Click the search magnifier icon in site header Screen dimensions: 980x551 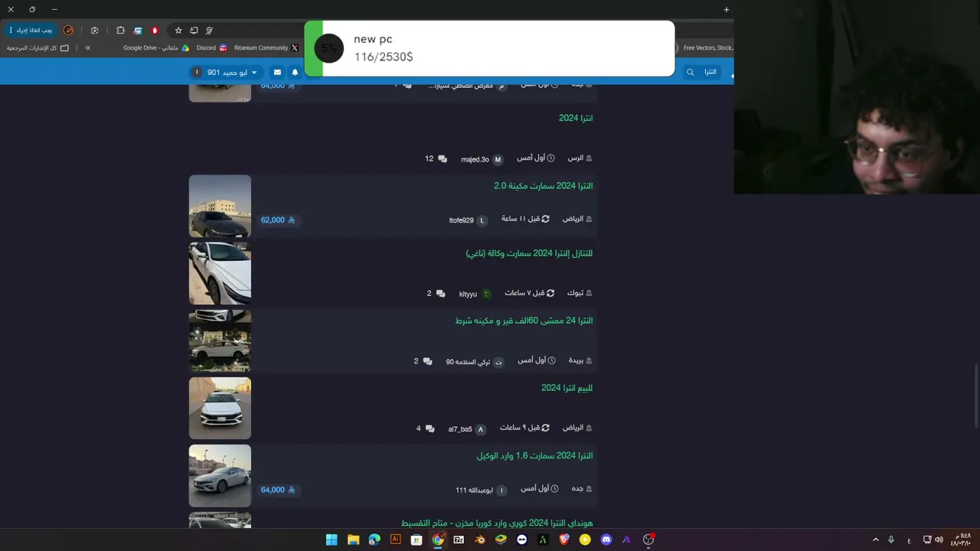pos(690,73)
